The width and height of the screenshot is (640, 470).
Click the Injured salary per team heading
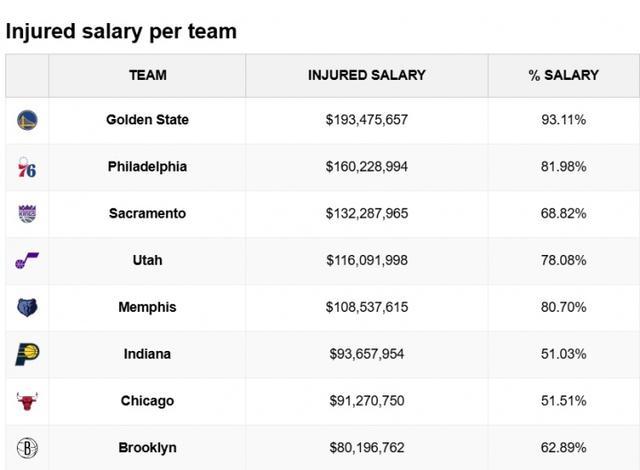[121, 31]
